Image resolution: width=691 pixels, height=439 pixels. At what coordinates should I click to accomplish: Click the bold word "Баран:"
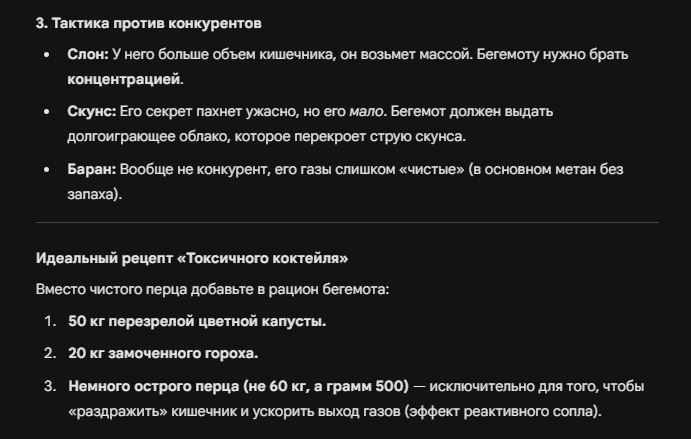click(92, 169)
